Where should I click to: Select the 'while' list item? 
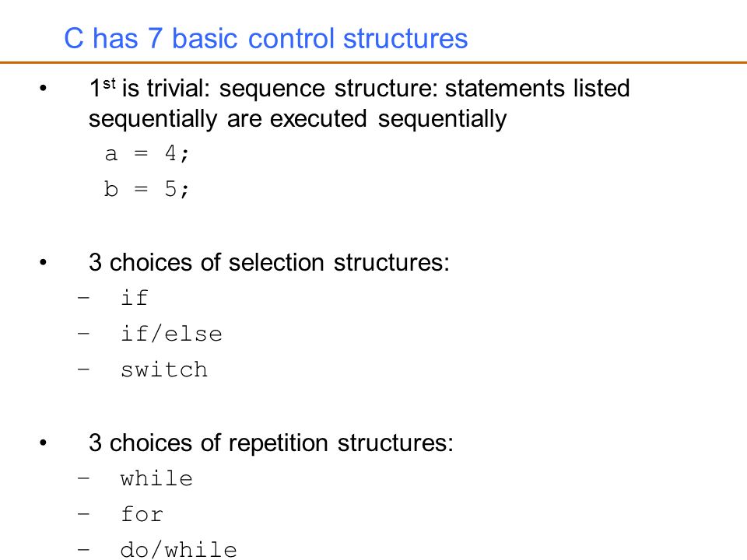pos(156,478)
